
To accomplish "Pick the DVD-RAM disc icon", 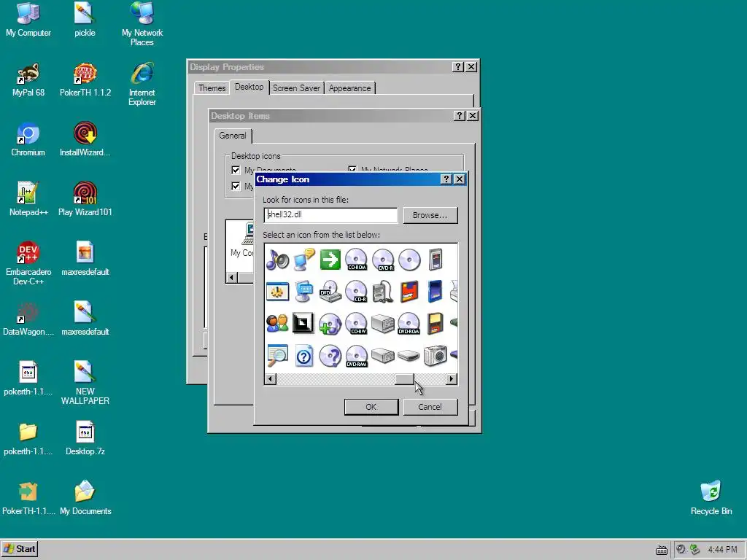I will point(356,356).
